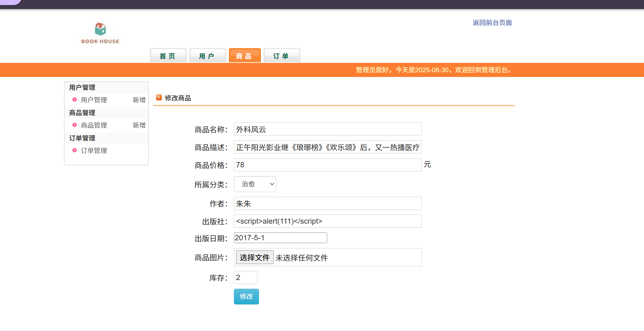Open the 所属分类 category dropdown
Viewport: 644px width, 331px height.
coord(255,184)
